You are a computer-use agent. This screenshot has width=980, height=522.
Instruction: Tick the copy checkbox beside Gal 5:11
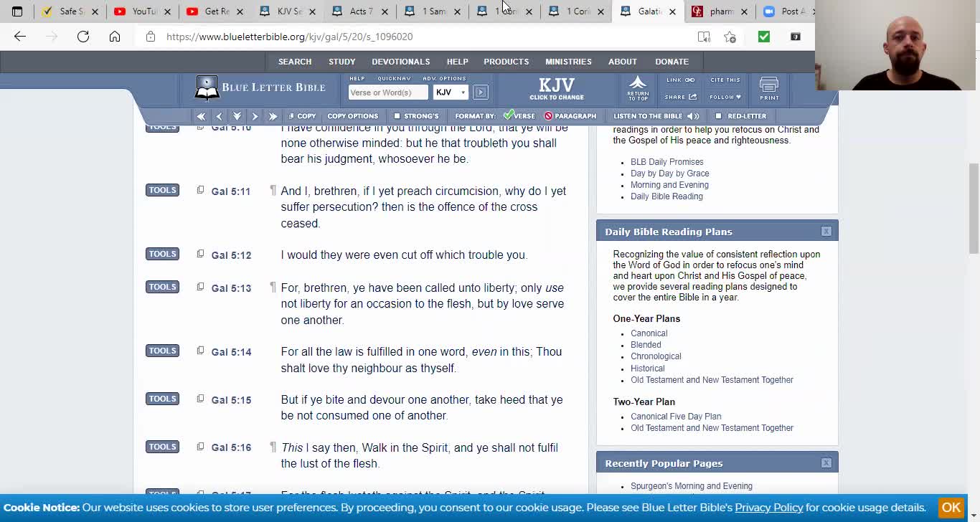point(200,190)
